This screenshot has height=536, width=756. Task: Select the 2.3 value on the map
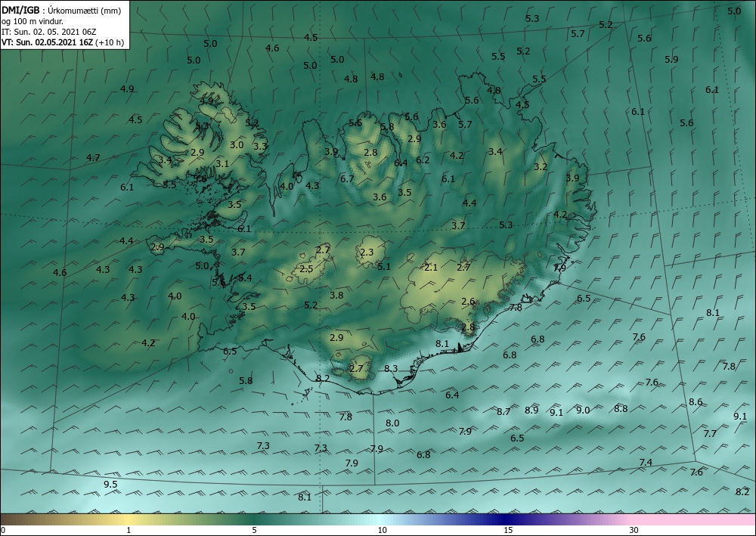tap(367, 252)
